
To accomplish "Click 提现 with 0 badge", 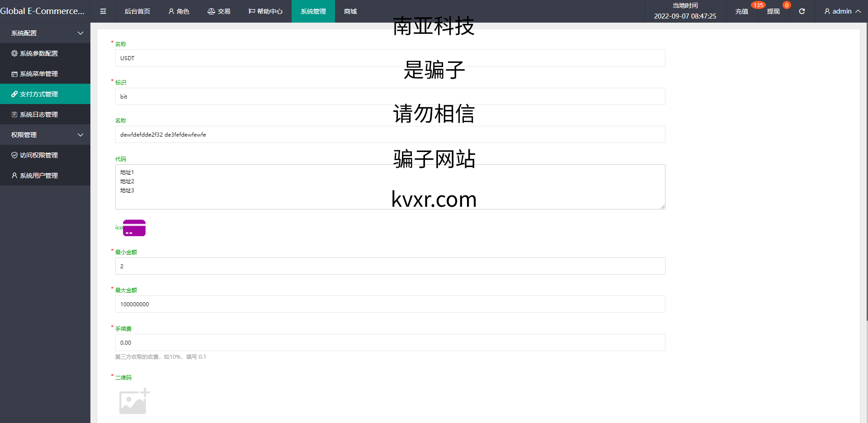I will coord(774,11).
